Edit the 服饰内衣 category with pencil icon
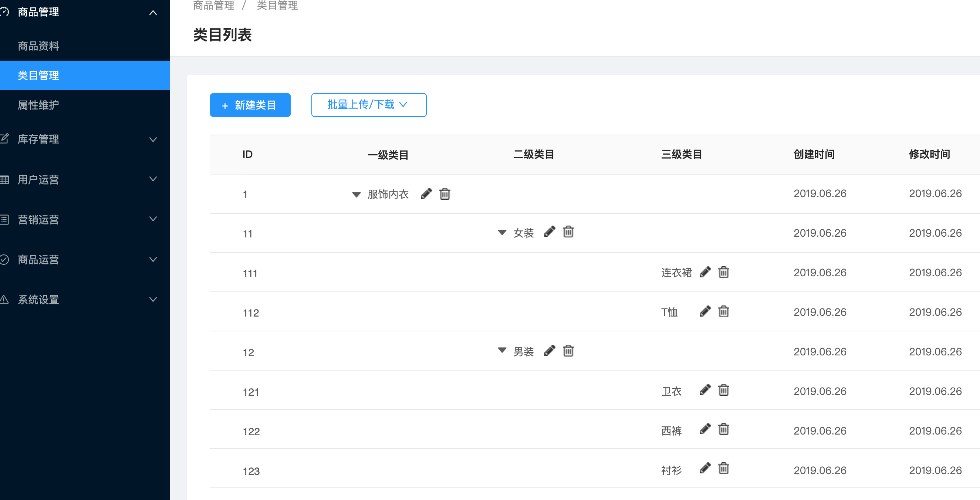 426,194
